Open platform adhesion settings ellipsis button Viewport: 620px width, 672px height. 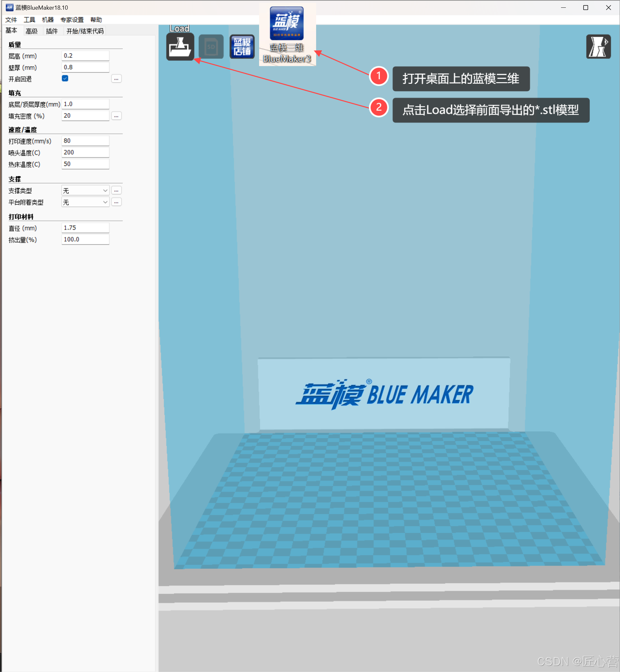(116, 202)
